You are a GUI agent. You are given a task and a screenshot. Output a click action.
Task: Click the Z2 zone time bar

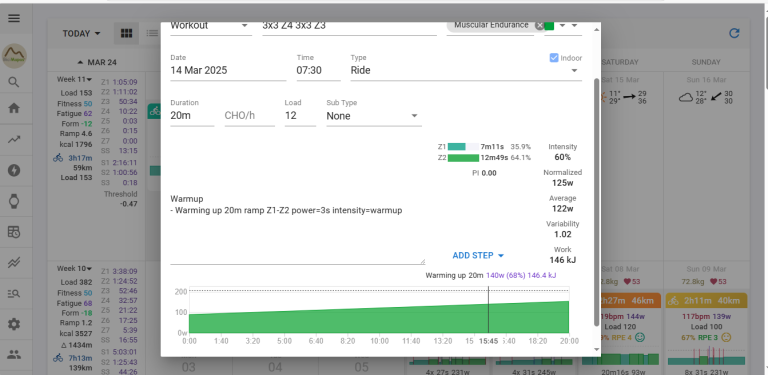pos(463,158)
